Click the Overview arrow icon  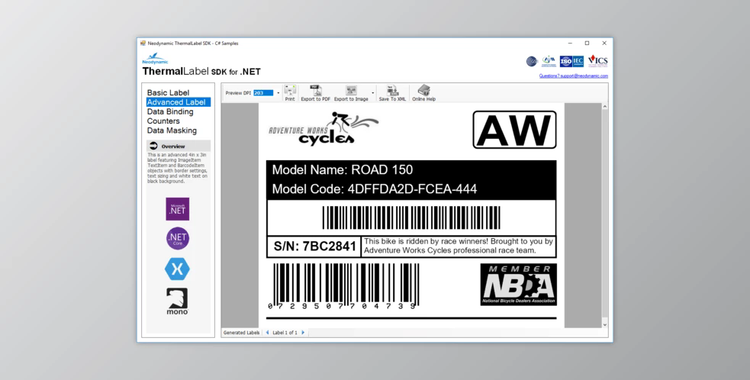[x=153, y=146]
